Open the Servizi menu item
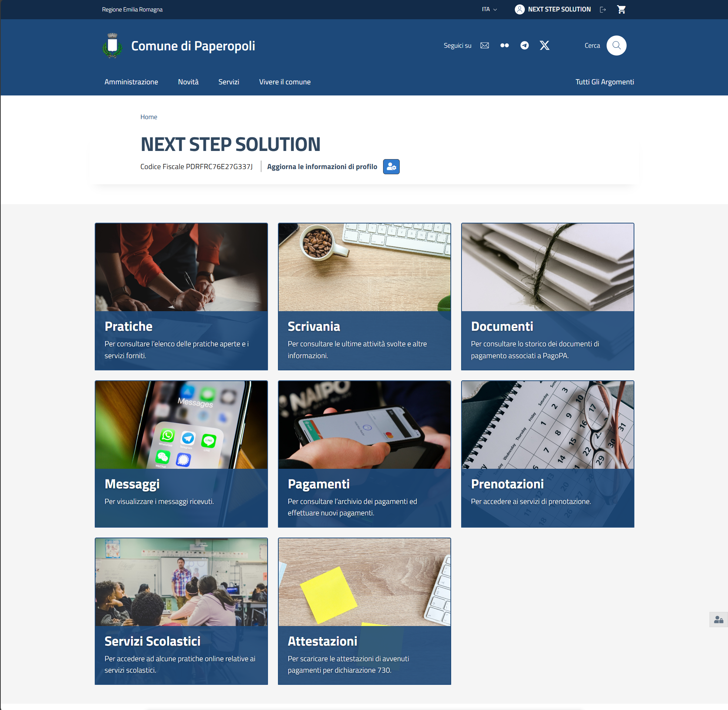Image resolution: width=728 pixels, height=710 pixels. coord(229,82)
